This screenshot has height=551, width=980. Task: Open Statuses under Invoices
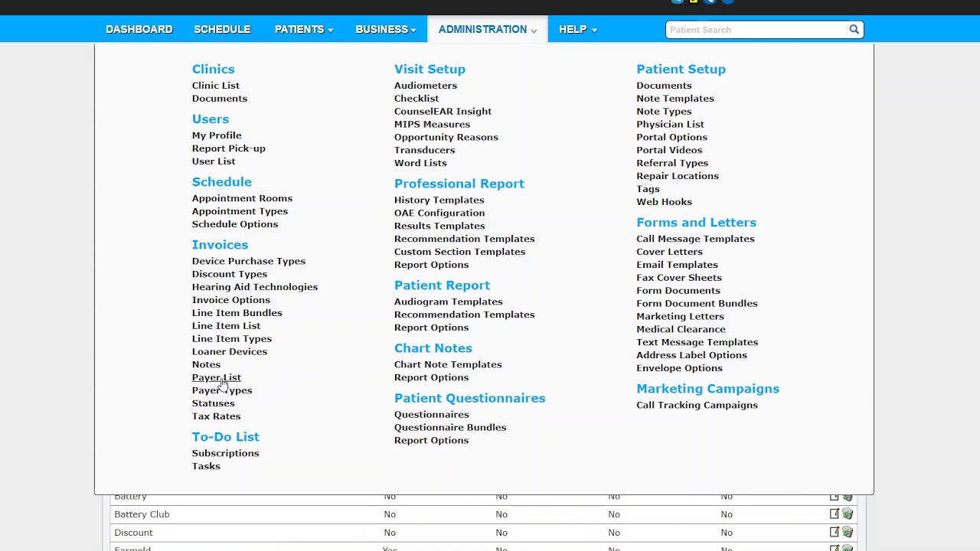214,404
